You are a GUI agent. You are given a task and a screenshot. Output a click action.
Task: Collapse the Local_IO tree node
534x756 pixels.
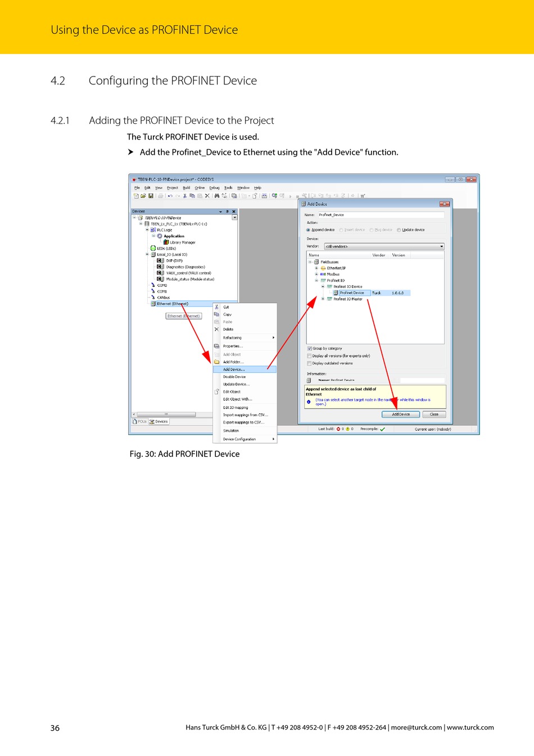(147, 254)
